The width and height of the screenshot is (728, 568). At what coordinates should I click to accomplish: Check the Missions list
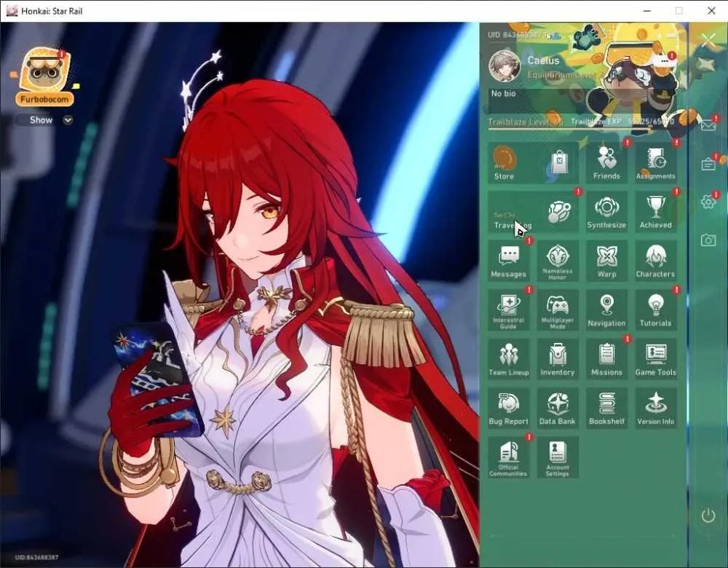point(606,360)
